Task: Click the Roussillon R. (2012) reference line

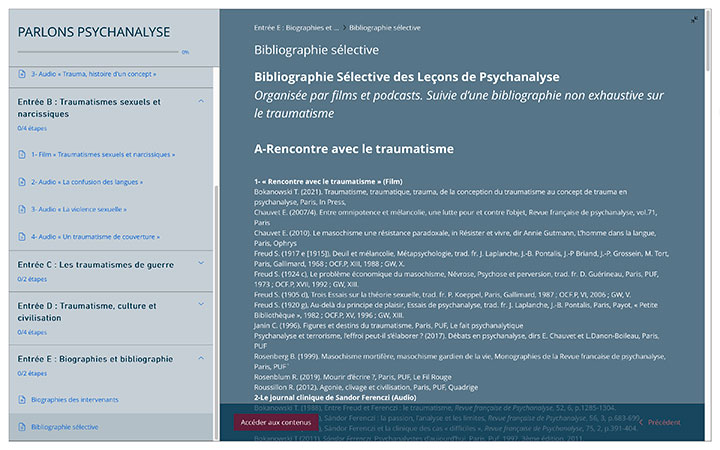Action: [366, 387]
